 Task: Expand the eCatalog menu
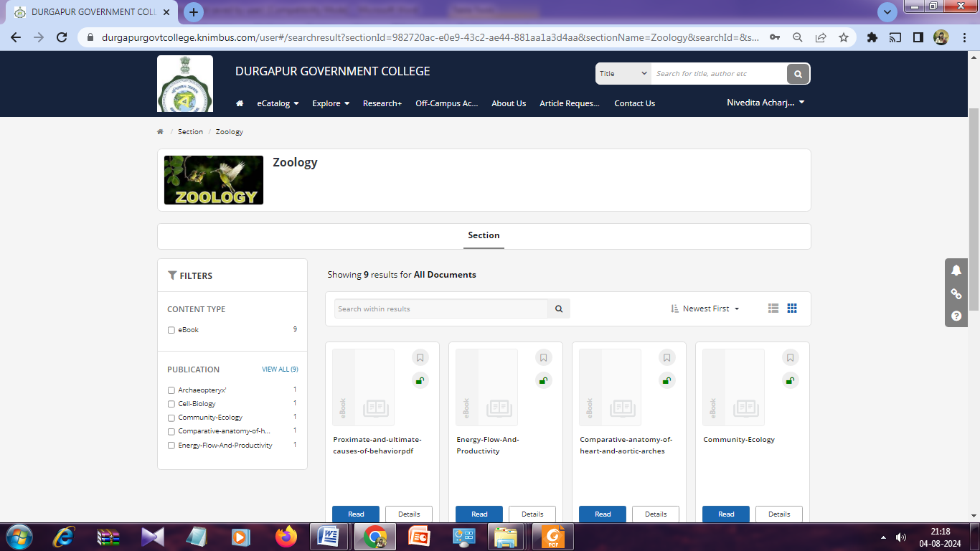(278, 103)
